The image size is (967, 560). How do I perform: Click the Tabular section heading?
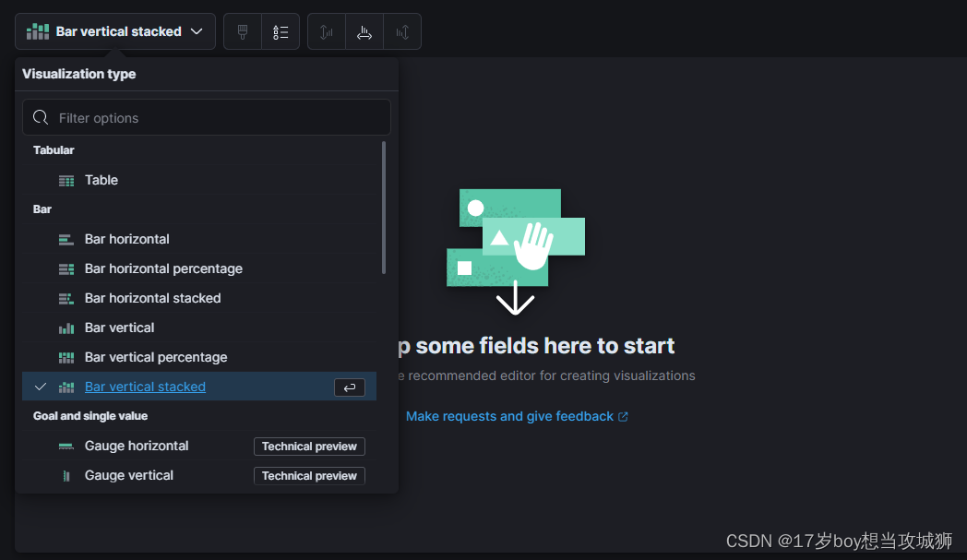54,149
